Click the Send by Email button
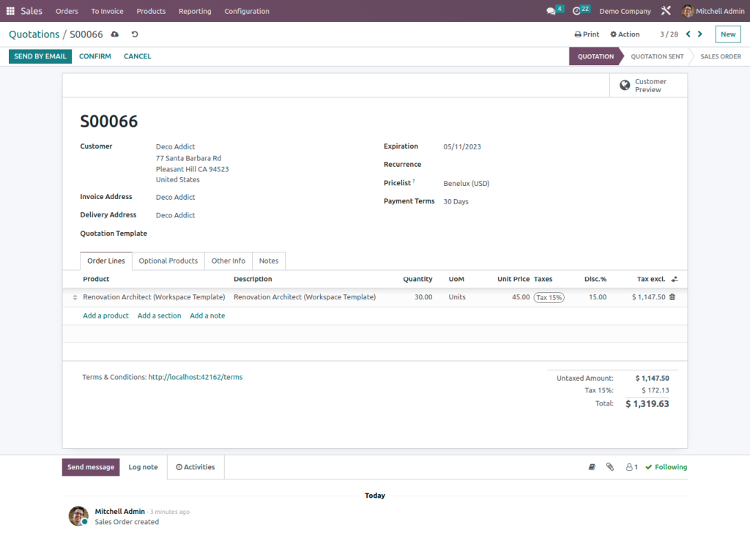750x560 pixels. [x=40, y=56]
